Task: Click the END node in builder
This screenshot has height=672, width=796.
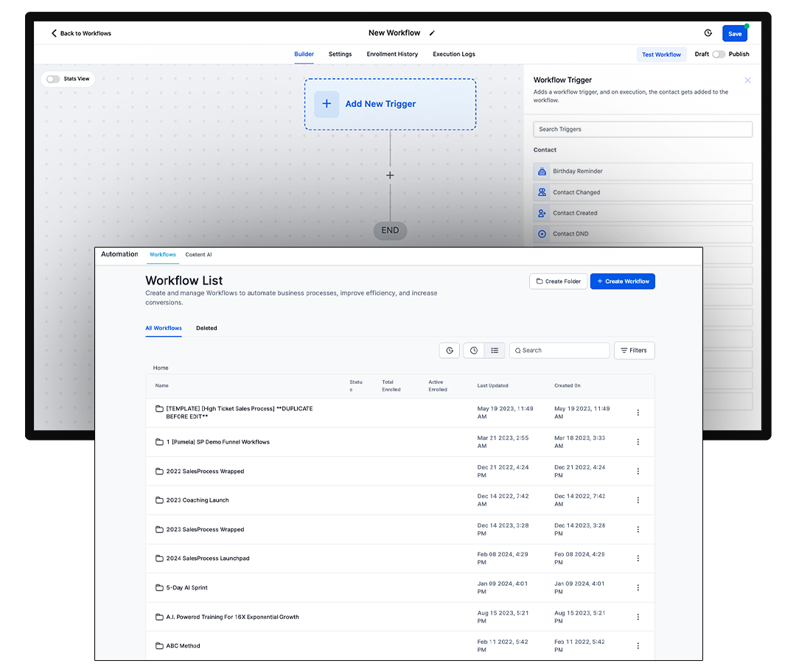Action: [x=390, y=231]
